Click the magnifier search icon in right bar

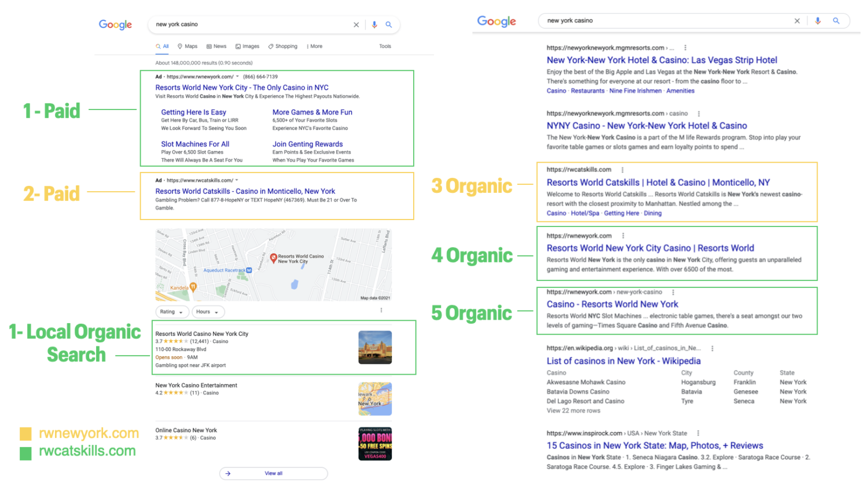[x=836, y=21]
